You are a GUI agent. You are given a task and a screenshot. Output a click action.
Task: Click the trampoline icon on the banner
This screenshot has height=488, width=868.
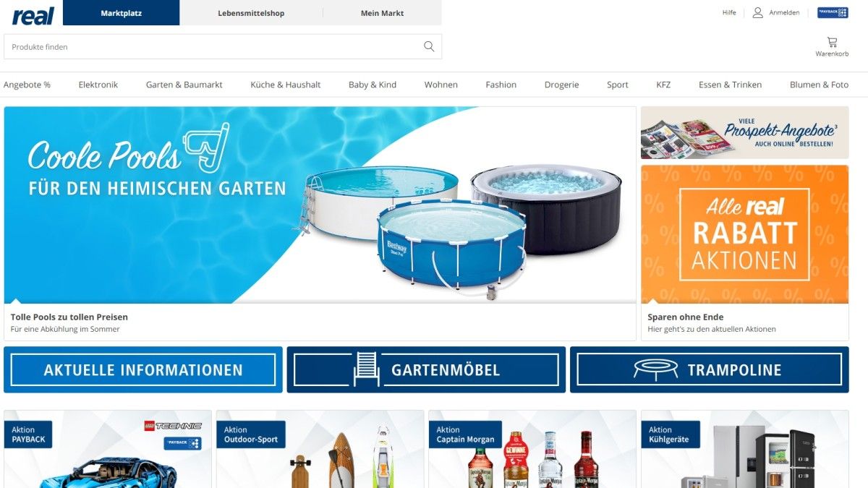coord(655,369)
